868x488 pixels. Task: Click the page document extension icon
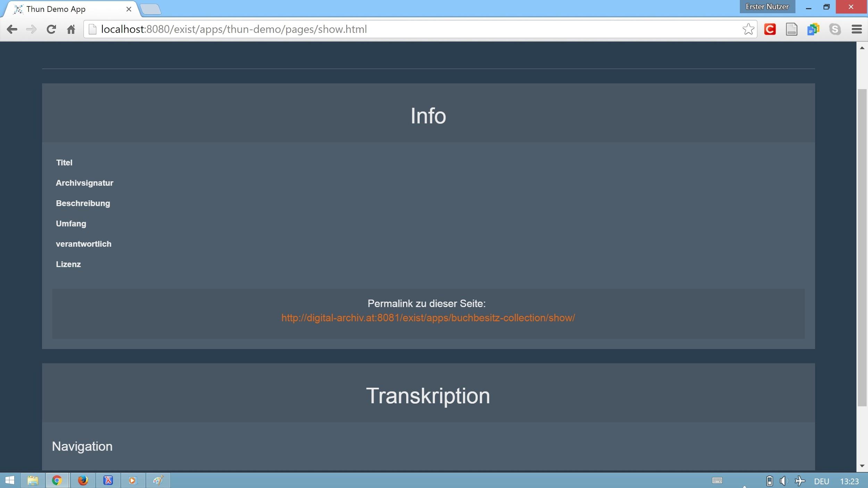[791, 30]
